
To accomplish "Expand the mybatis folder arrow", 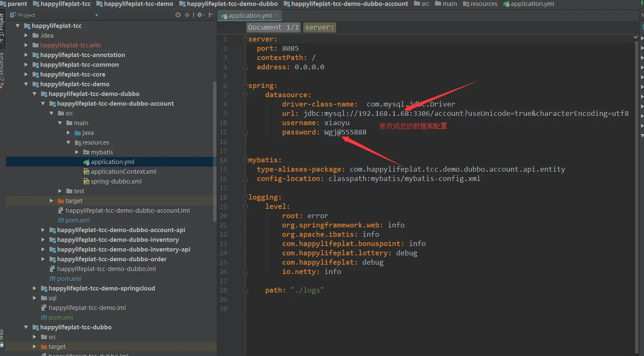I will (77, 152).
